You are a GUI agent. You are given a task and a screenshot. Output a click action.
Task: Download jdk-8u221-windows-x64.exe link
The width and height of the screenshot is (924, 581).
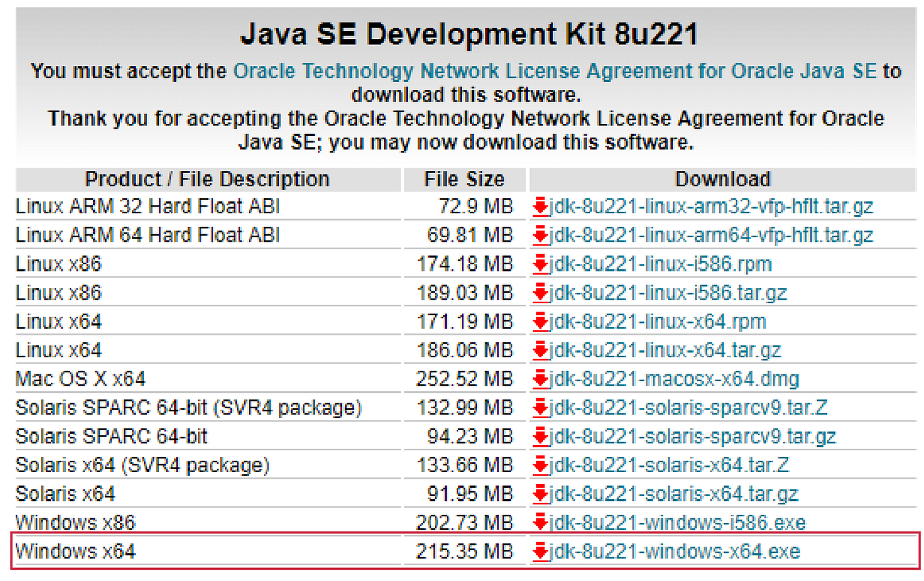tap(675, 551)
